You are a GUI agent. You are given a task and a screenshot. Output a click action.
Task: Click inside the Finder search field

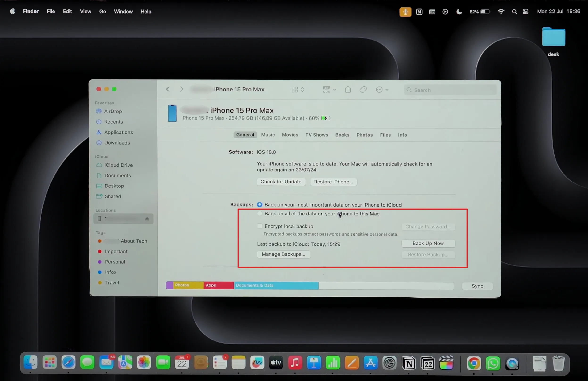click(x=450, y=90)
